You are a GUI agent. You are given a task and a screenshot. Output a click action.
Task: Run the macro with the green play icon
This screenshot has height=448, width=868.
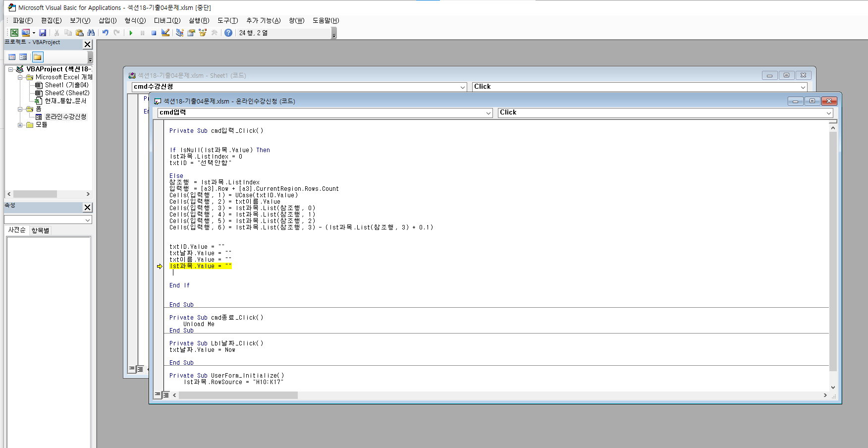pos(131,33)
